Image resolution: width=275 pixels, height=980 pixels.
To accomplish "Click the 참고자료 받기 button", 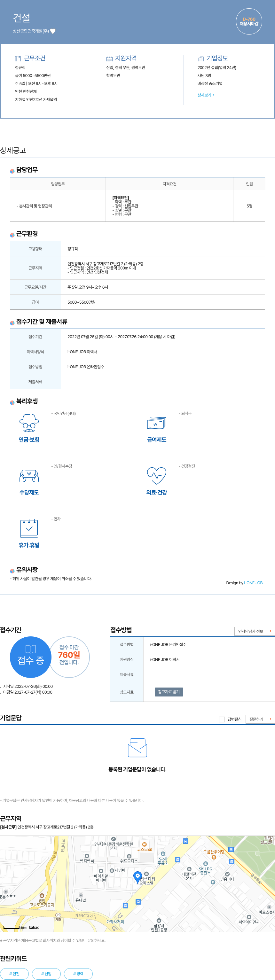I will 169,692.
